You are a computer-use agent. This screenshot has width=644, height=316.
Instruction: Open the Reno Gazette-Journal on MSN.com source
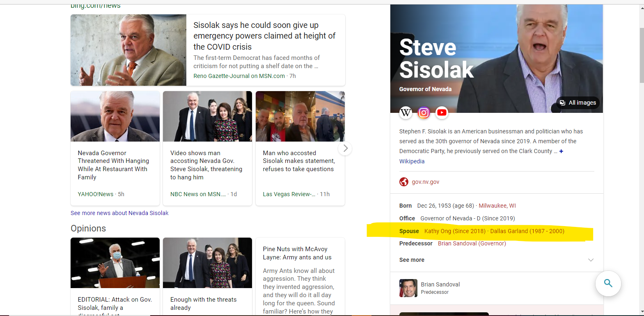[x=239, y=76]
